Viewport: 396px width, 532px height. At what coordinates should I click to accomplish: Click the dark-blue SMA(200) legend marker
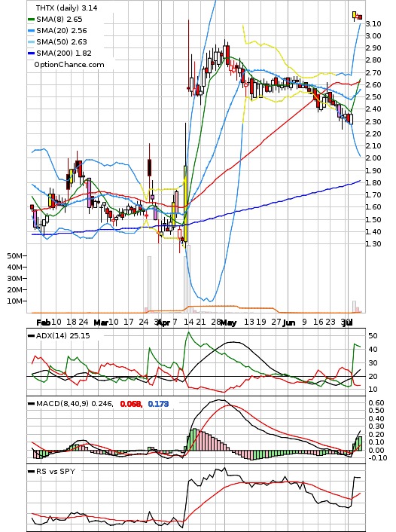click(31, 54)
